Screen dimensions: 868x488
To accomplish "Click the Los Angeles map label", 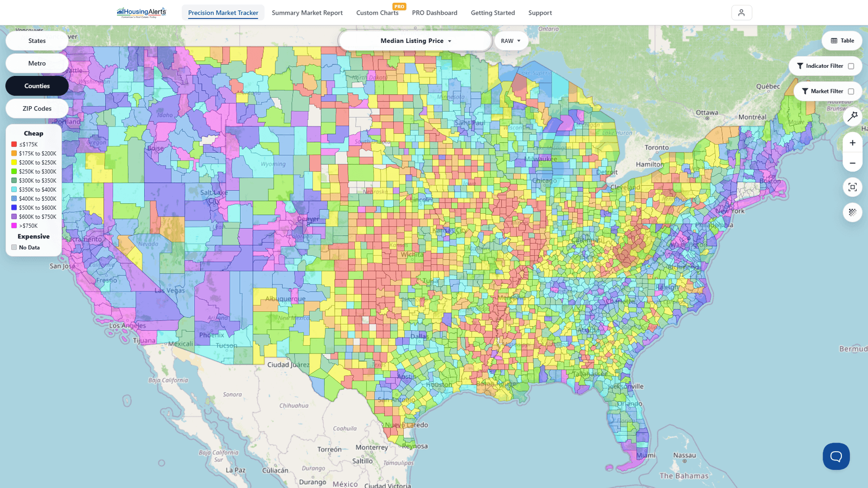I will click(127, 326).
